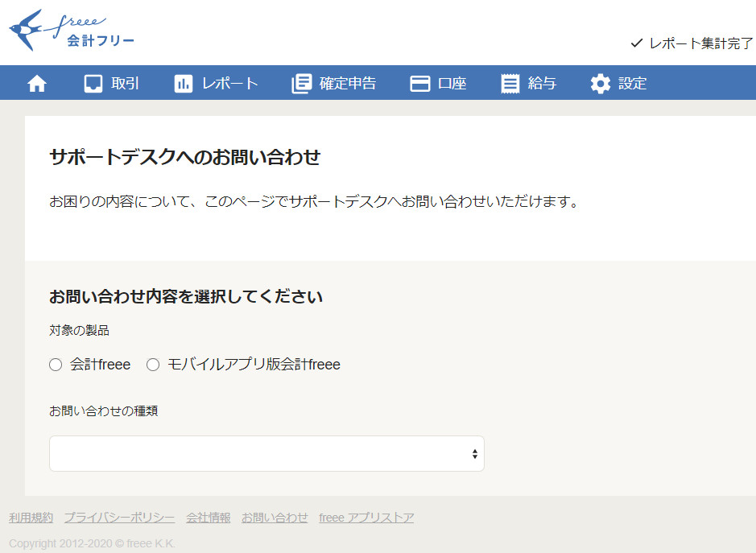The width and height of the screenshot is (756, 553).
Task: Click the 確定申告 document icon
Action: [x=302, y=82]
